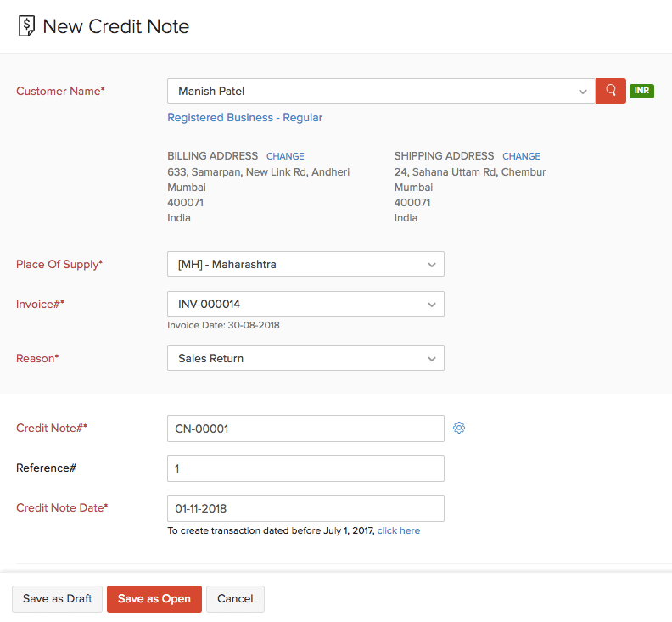672x622 pixels.
Task: Open the Place Of Supply dropdown
Action: [x=305, y=264]
